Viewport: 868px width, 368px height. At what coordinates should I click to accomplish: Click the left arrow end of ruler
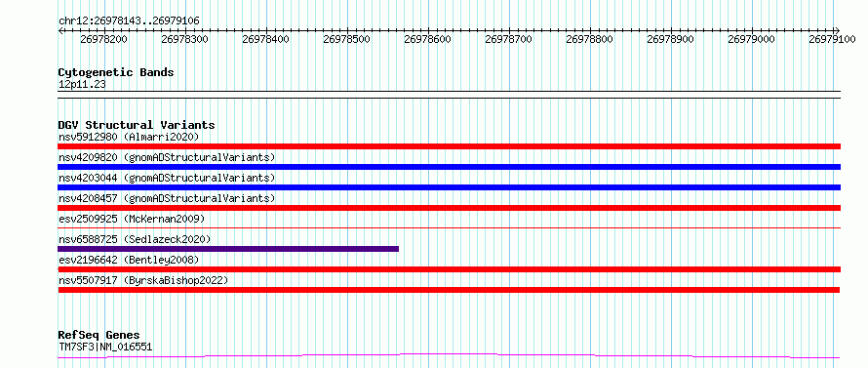[x=61, y=30]
